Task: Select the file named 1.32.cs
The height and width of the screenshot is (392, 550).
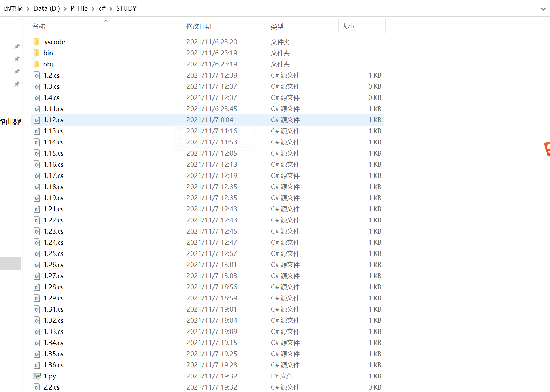Action: (53, 320)
